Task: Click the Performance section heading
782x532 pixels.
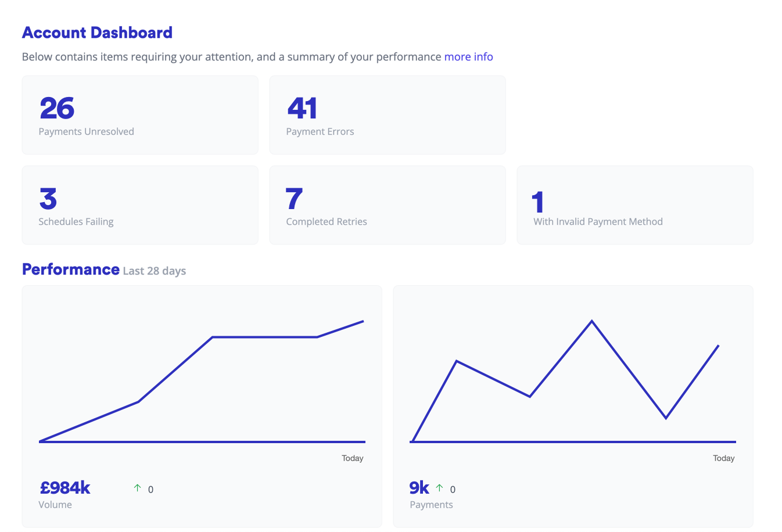Action: tap(70, 269)
